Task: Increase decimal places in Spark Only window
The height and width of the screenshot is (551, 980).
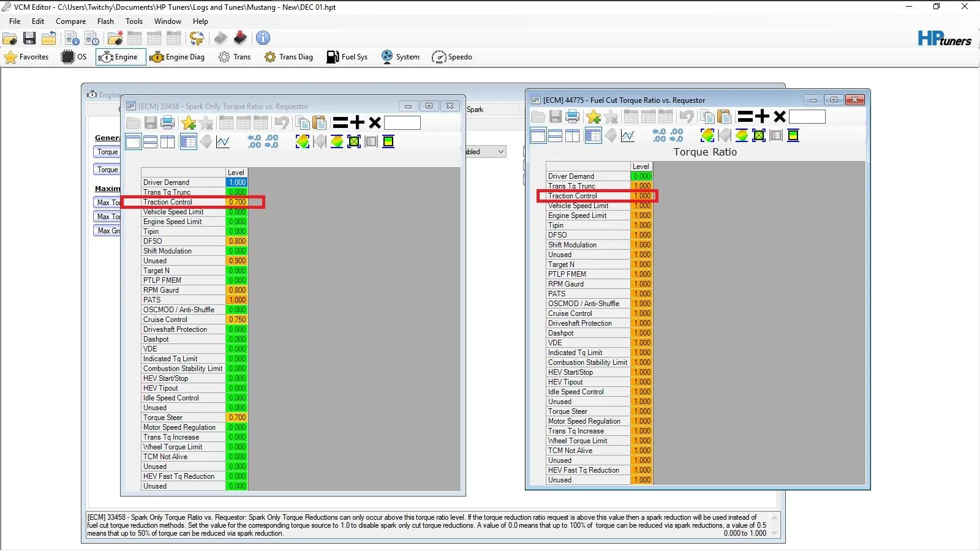Action: pos(255,142)
